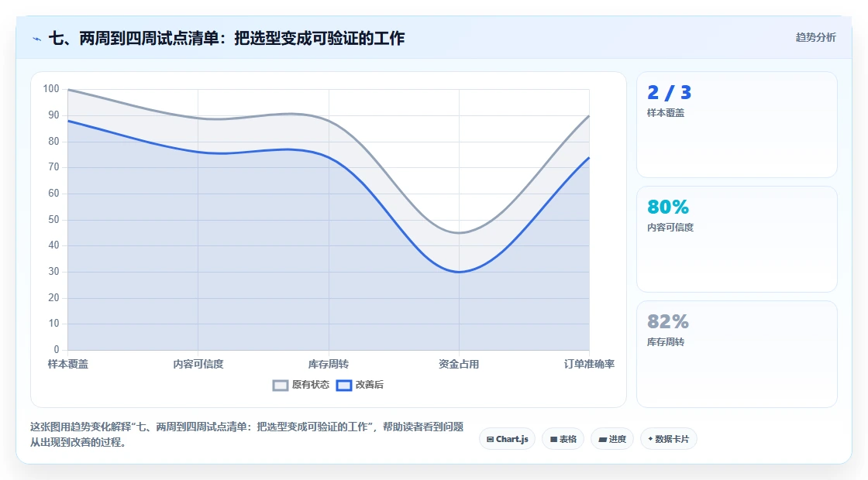Toggle the 改善后 legend swatch
This screenshot has height=480, width=868.
344,386
